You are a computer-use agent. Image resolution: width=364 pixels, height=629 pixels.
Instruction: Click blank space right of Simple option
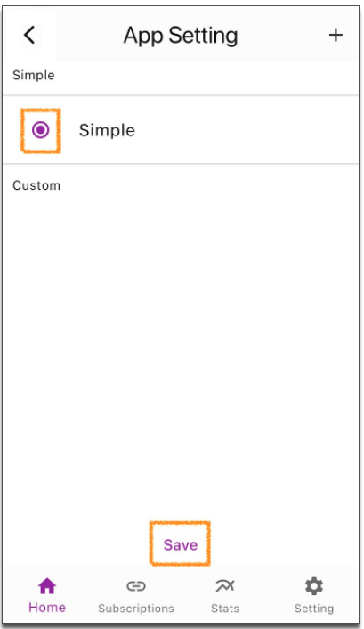coord(245,130)
